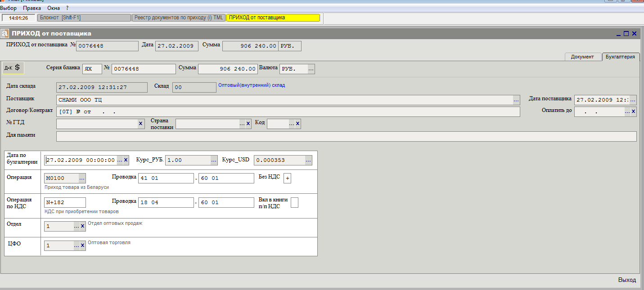The height and width of the screenshot is (290, 644).
Task: Open the Страна поставки lookup ellipsis
Action: [x=242, y=124]
